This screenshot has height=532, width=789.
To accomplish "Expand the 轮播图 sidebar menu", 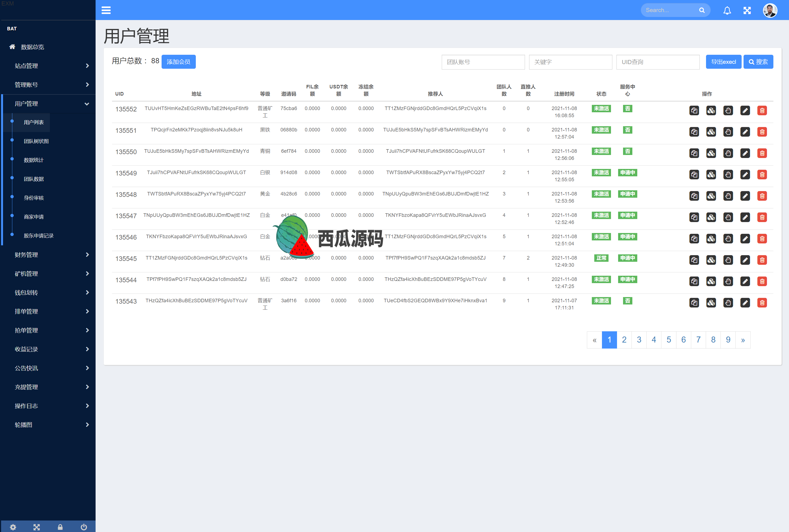I will coord(48,425).
